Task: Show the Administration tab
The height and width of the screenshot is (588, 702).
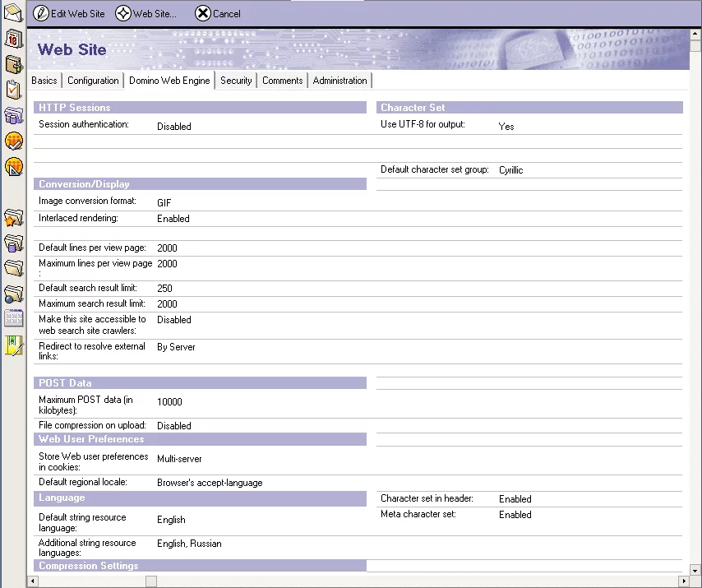Action: [339, 81]
